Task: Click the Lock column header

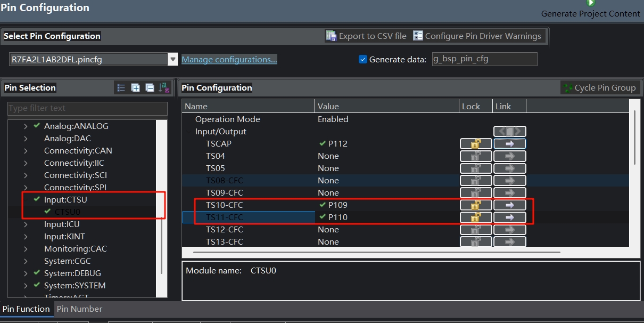Action: (476, 106)
